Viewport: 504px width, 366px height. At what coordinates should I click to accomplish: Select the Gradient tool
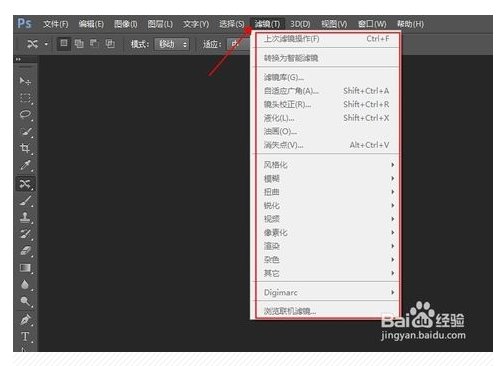tap(25, 268)
